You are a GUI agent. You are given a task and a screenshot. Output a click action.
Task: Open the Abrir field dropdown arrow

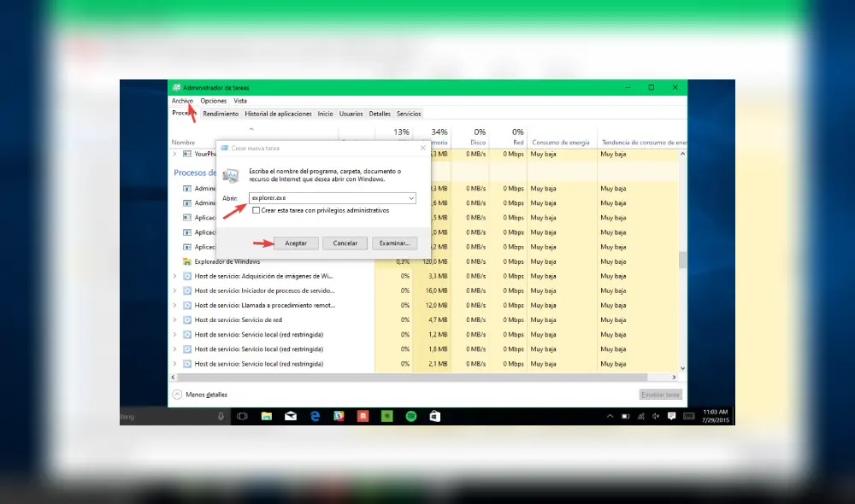pyautogui.click(x=413, y=197)
